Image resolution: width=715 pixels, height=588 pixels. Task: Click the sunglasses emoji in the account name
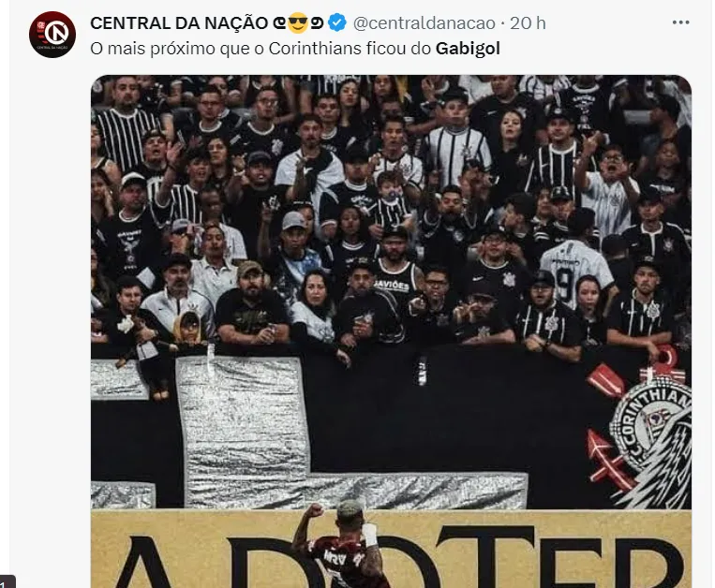click(x=298, y=22)
